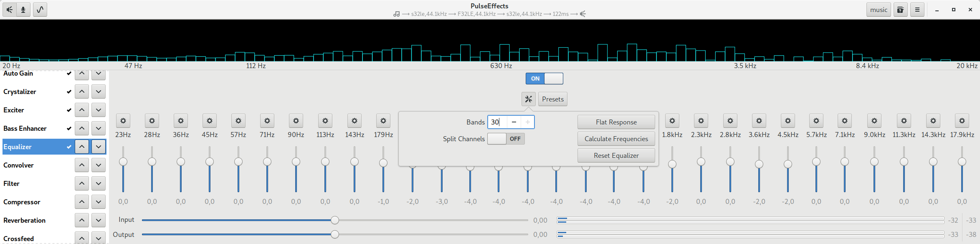Open settings gear for 14.3kHz band
Image resolution: width=980 pixels, height=244 pixels.
tap(933, 121)
